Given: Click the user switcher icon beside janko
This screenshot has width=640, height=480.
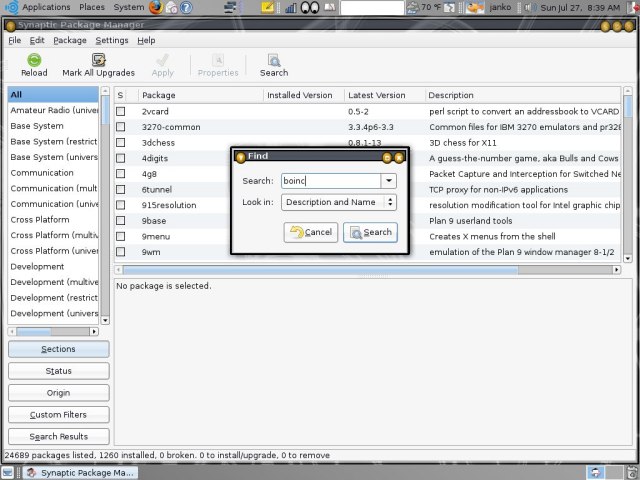Looking at the screenshot, I should (475, 7).
